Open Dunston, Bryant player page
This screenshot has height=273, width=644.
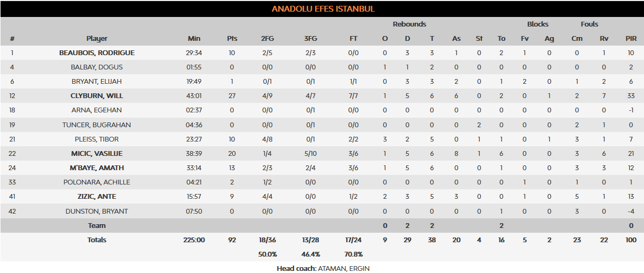pyautogui.click(x=97, y=211)
